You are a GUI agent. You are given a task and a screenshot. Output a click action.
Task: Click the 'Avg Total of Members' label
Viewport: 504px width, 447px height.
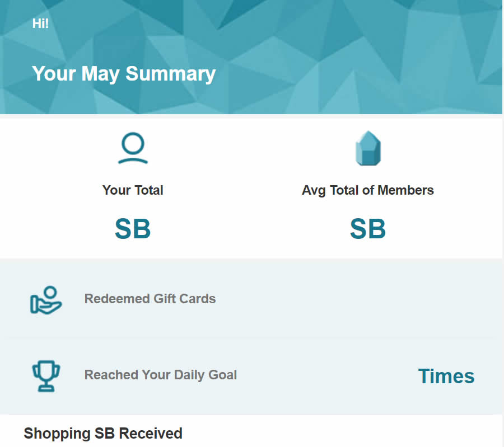(368, 190)
